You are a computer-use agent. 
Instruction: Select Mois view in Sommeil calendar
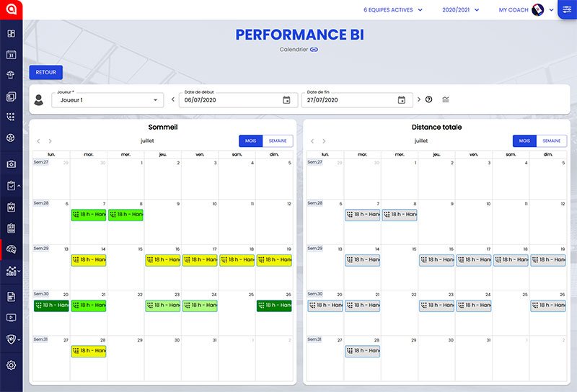250,141
